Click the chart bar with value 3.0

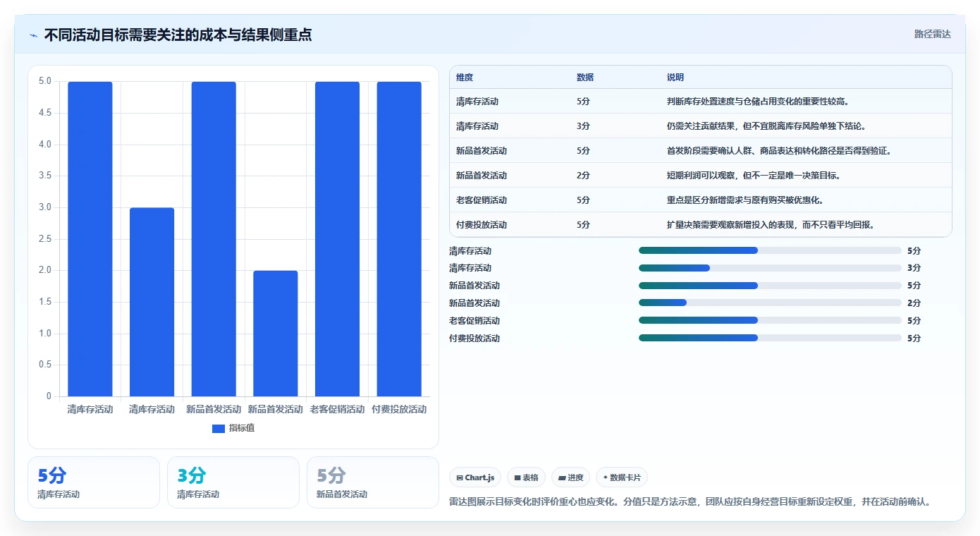point(152,302)
